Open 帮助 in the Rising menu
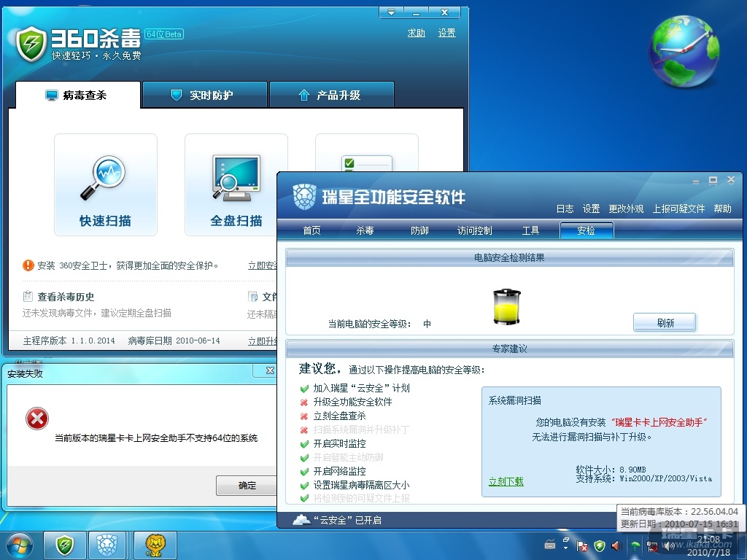 click(x=722, y=209)
